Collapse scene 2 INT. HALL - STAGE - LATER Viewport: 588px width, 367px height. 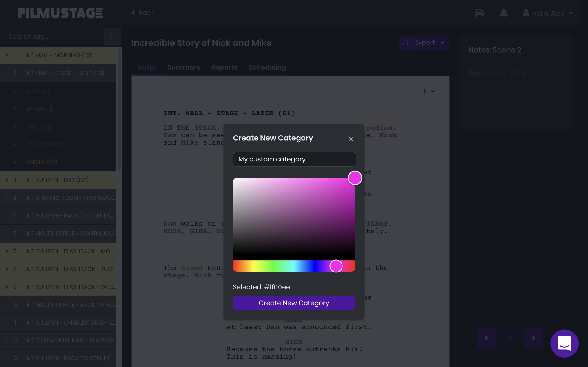[8, 73]
